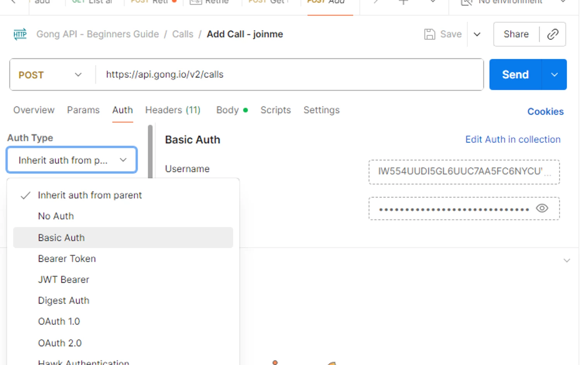Click the Save disk icon
The image size is (588, 365).
[x=430, y=34]
